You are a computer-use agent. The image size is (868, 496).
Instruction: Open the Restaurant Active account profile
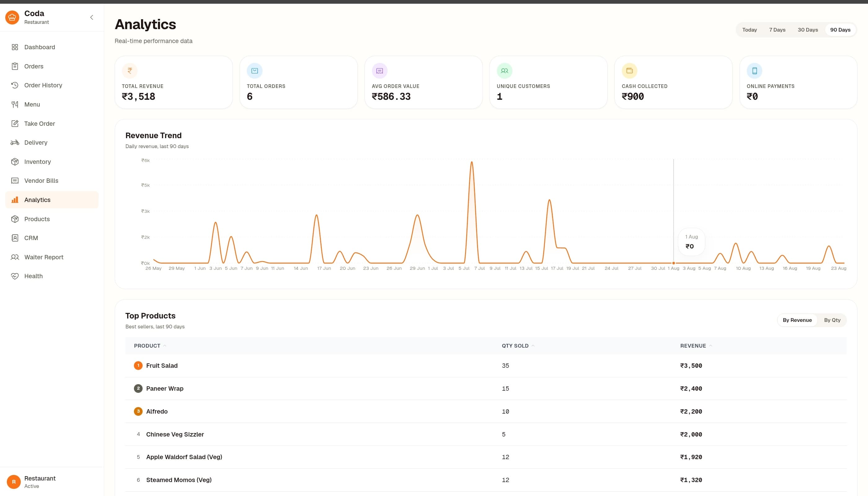[52, 482]
